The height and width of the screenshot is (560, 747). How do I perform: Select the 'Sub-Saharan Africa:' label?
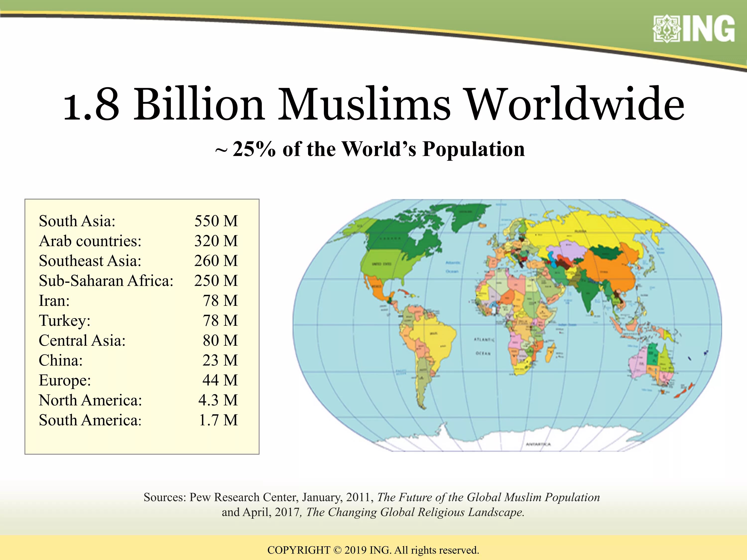[x=106, y=281]
